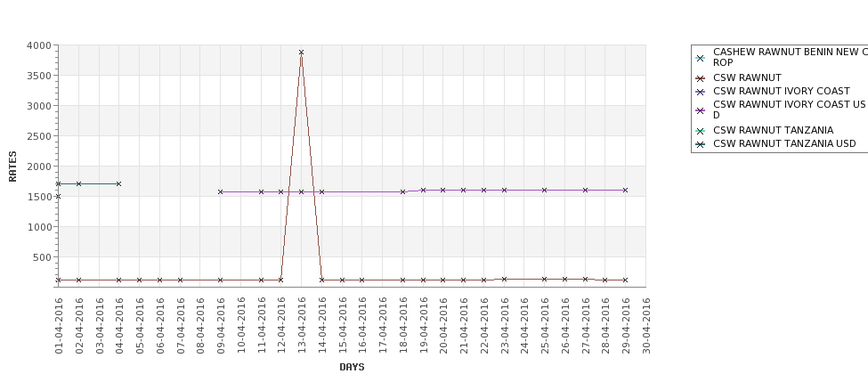Select the CSW RAWNUT TANZANIA legend label
This screenshot has height=382, width=868.
(x=773, y=130)
